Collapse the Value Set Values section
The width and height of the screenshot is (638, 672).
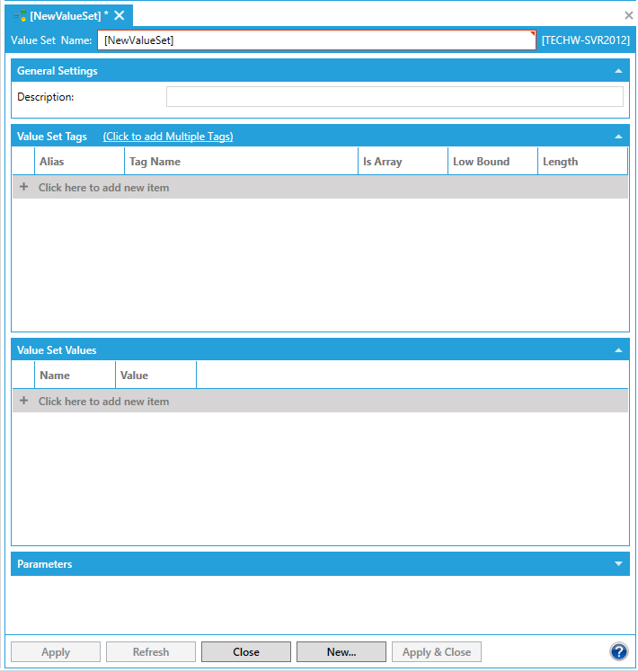[x=618, y=350]
